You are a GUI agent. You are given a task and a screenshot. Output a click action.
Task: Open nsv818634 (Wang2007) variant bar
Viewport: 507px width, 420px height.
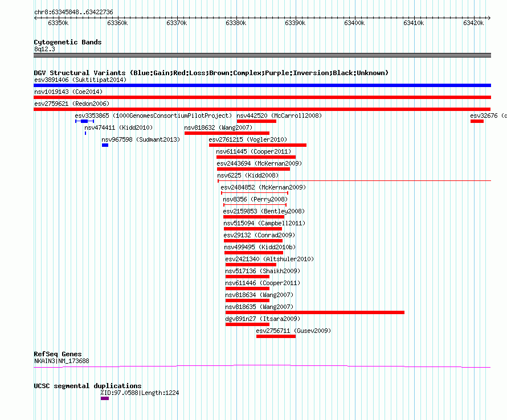(247, 300)
